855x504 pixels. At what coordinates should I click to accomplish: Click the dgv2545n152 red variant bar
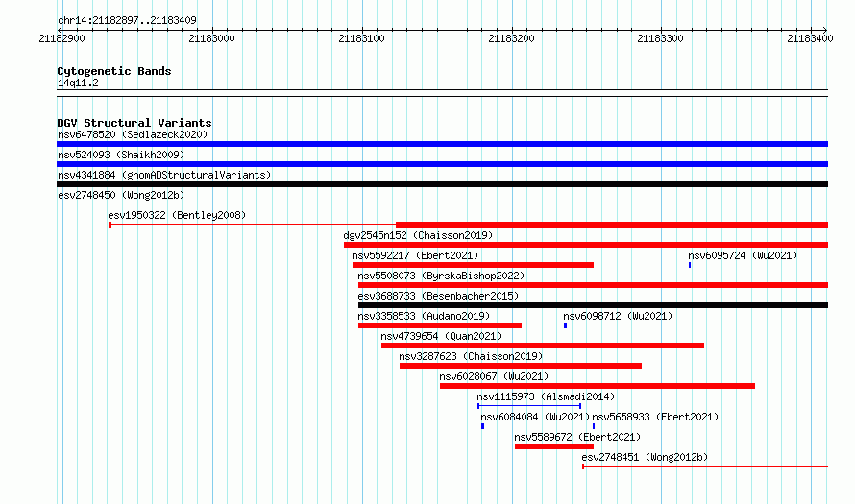point(586,245)
